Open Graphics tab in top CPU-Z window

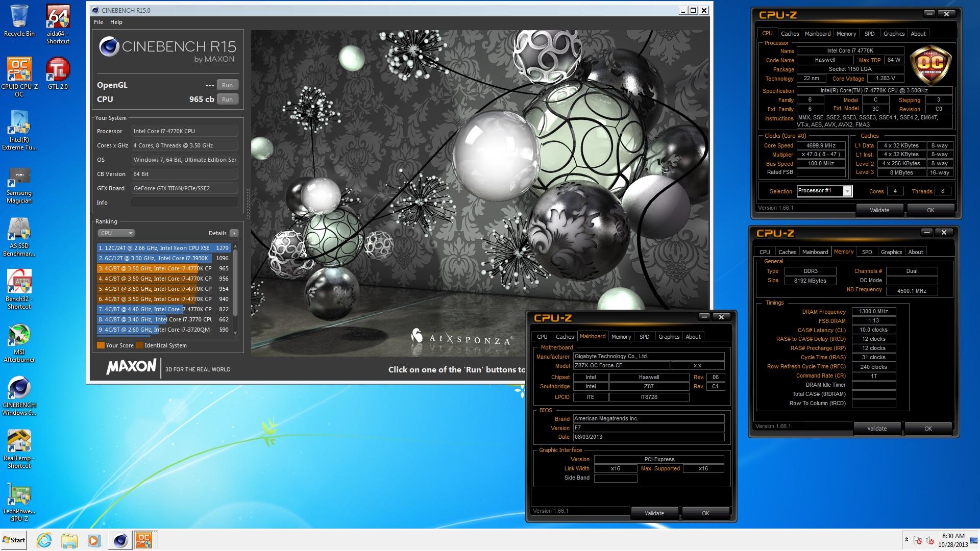tap(894, 34)
